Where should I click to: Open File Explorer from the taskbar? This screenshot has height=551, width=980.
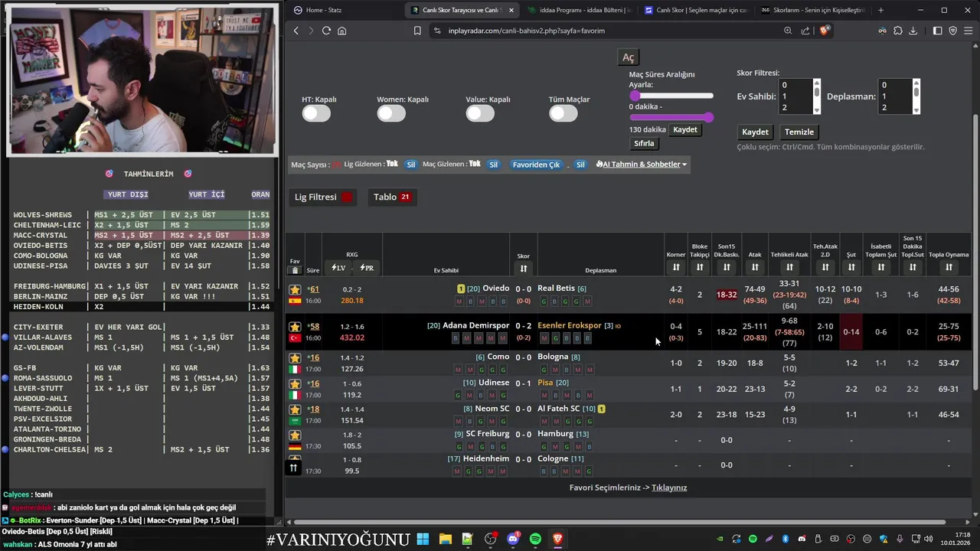point(446,539)
